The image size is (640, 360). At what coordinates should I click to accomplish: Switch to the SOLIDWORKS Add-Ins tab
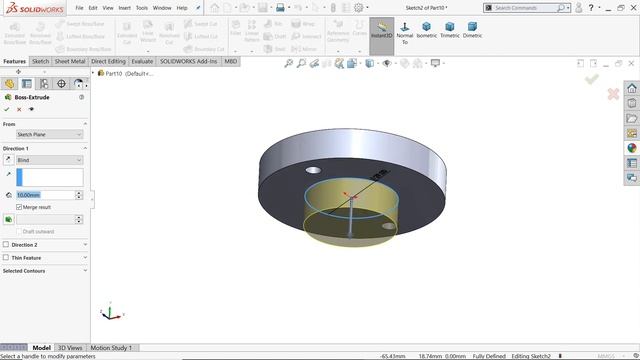(189, 61)
